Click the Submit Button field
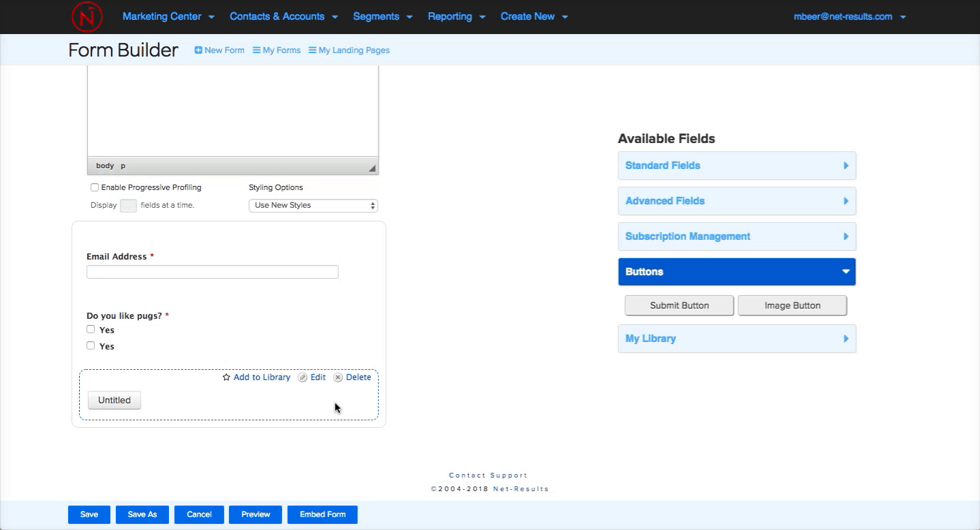Image resolution: width=980 pixels, height=530 pixels. pos(679,305)
